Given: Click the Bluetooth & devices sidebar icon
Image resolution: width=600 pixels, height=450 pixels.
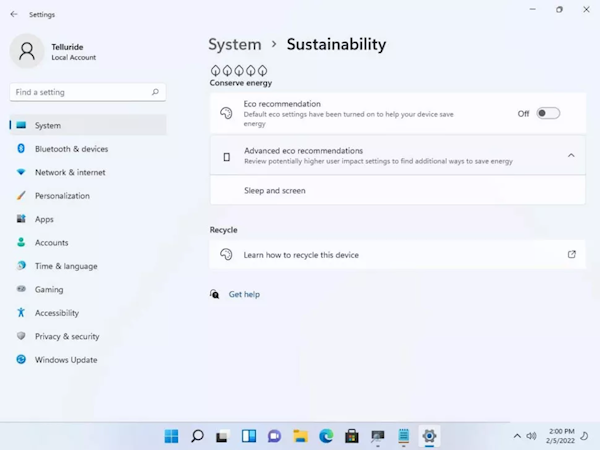Looking at the screenshot, I should pyautogui.click(x=20, y=149).
